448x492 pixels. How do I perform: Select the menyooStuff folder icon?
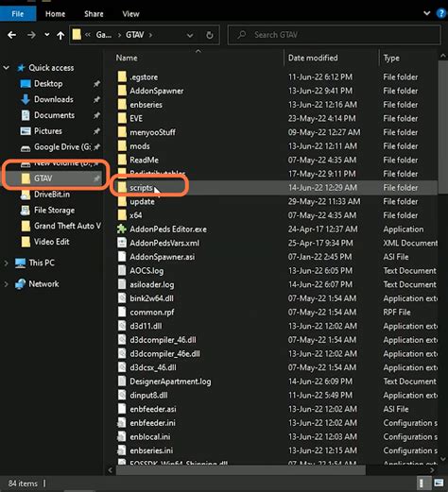pyautogui.click(x=122, y=132)
